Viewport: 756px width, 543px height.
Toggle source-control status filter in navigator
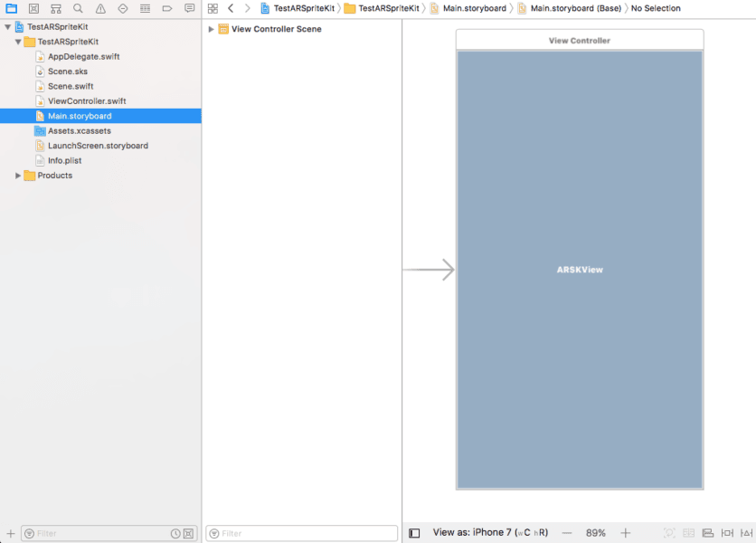pyautogui.click(x=188, y=534)
